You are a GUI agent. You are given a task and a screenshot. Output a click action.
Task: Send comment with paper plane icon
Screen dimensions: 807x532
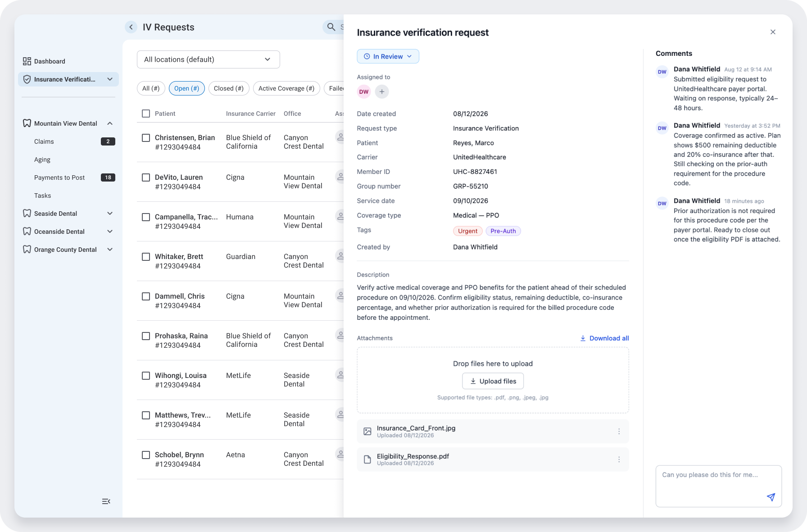[x=771, y=497]
